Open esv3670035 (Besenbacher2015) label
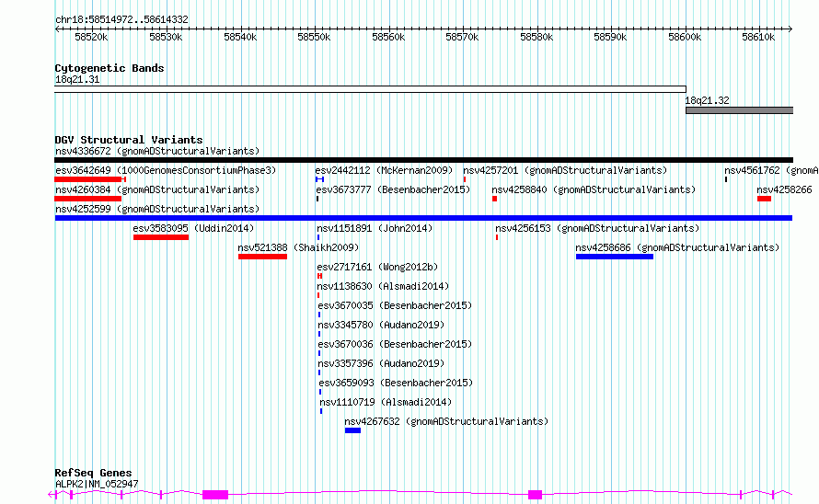This screenshot has height=504, width=819. [x=395, y=306]
